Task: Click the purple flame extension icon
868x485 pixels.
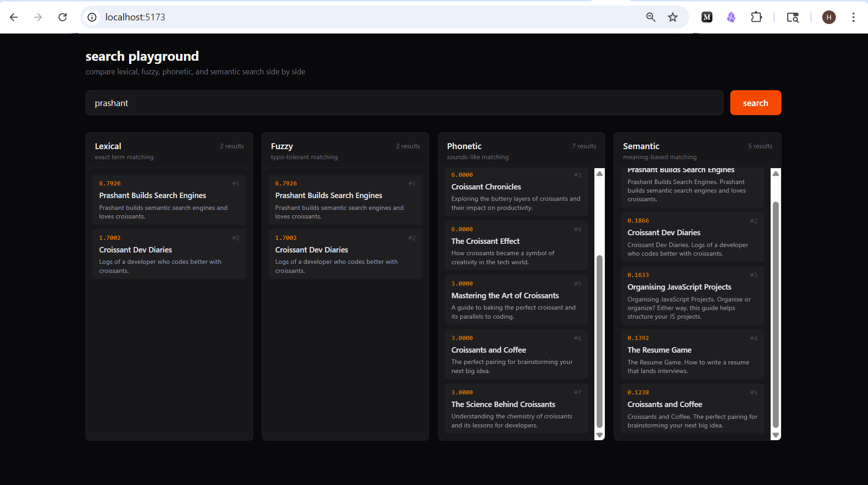Action: click(x=731, y=17)
